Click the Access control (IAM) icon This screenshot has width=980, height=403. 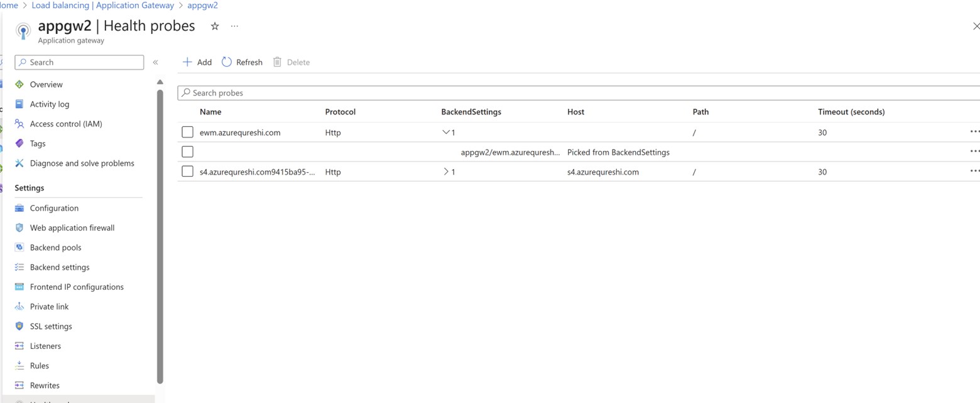pos(19,124)
